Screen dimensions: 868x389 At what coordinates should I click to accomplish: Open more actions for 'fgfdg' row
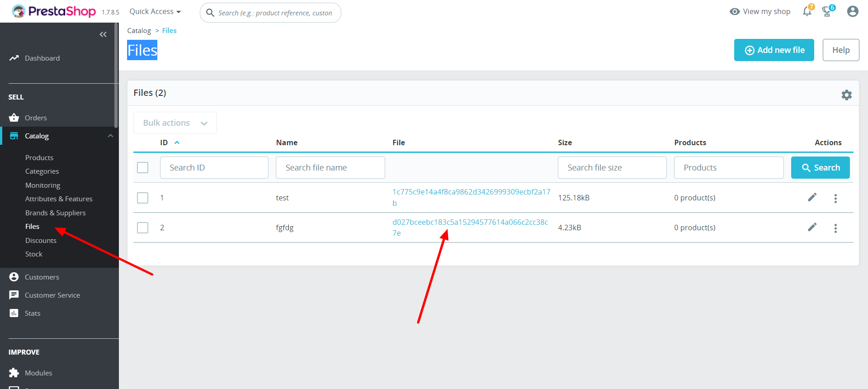pos(835,228)
